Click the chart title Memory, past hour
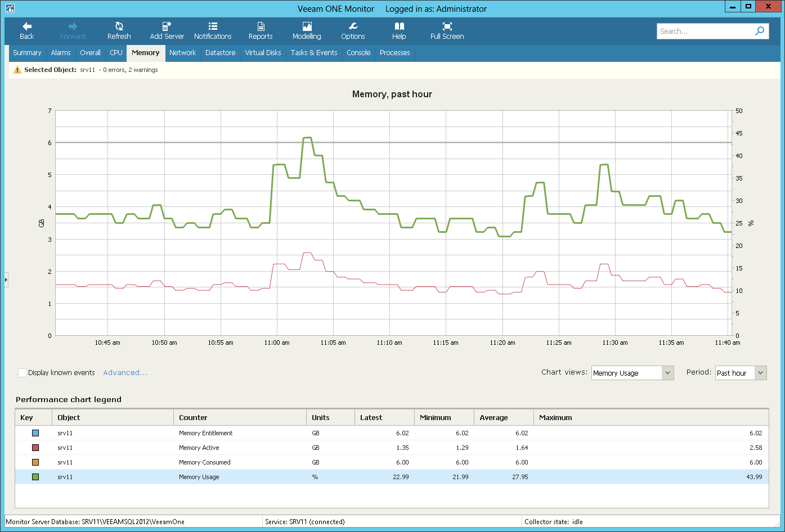This screenshot has height=532, width=785. 392,94
